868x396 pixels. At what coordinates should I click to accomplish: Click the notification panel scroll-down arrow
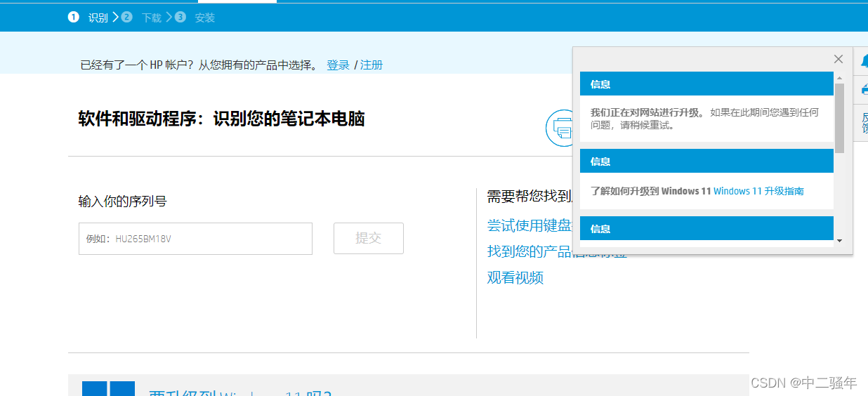(x=839, y=241)
